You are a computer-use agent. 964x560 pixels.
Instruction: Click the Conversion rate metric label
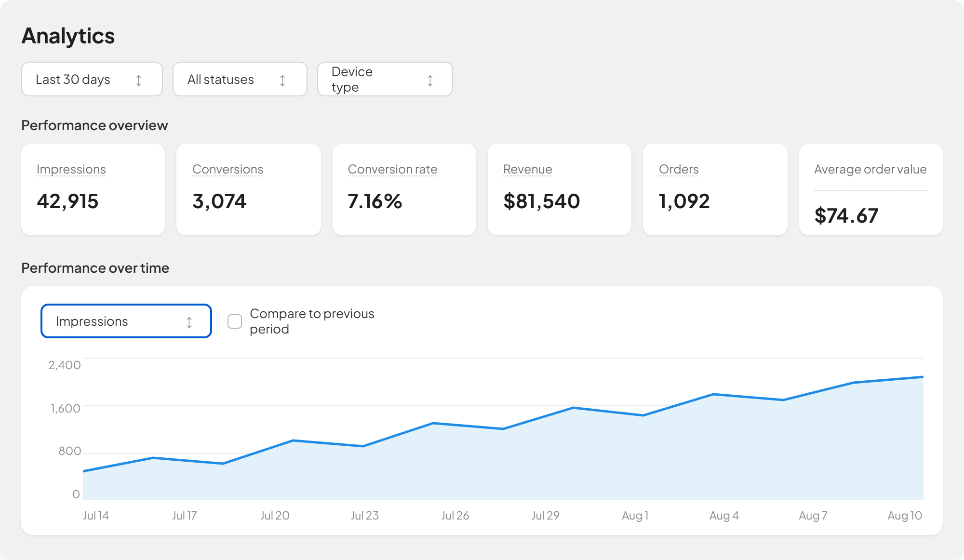click(x=392, y=169)
